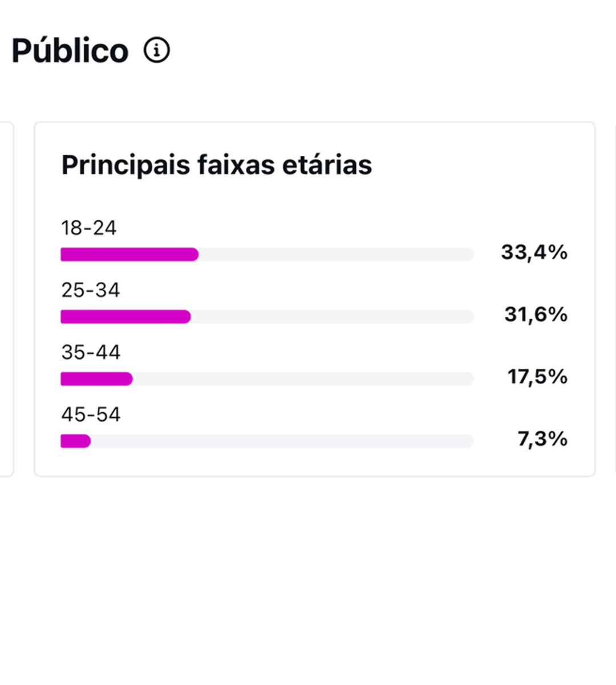The width and height of the screenshot is (616, 685).
Task: Click the partially visible card on the right edge
Action: 614,297
